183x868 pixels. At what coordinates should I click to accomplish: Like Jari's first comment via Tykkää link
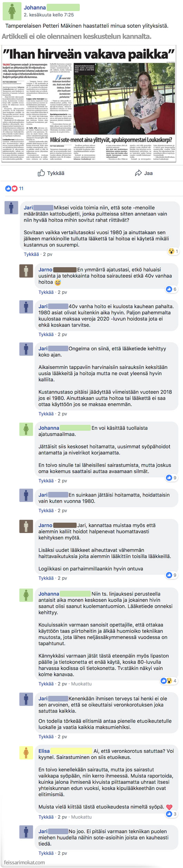(31, 254)
